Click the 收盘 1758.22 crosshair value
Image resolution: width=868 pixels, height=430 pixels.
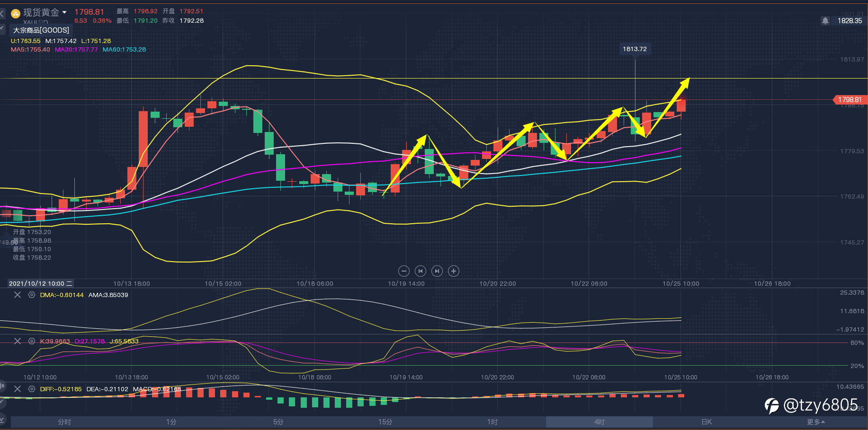tap(32, 258)
